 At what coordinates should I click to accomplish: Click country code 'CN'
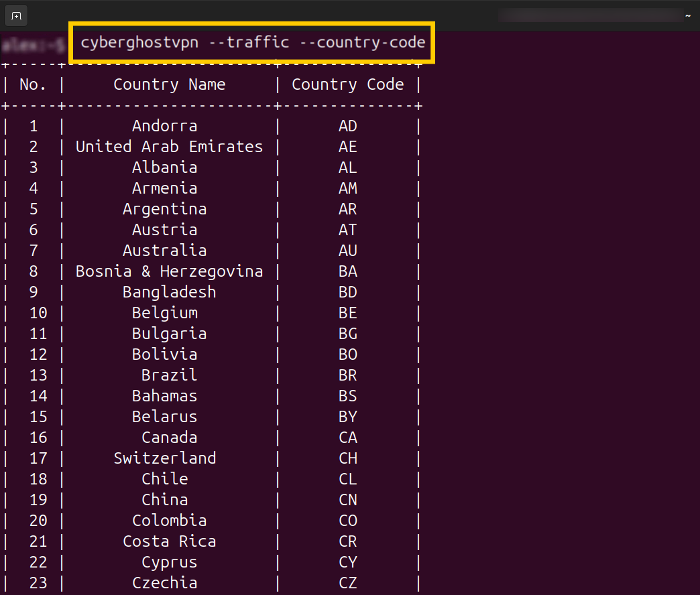pyautogui.click(x=348, y=500)
